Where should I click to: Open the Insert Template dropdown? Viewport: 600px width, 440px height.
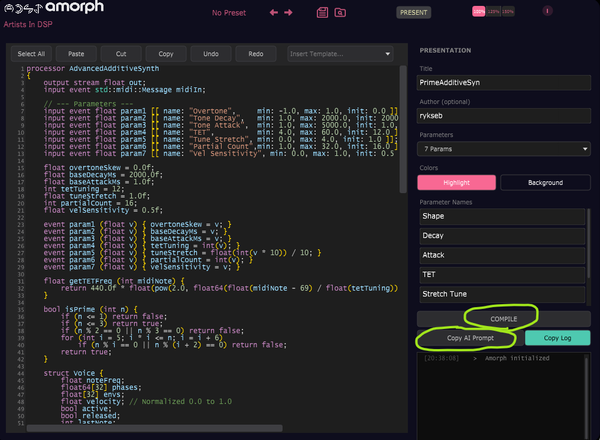[x=340, y=54]
